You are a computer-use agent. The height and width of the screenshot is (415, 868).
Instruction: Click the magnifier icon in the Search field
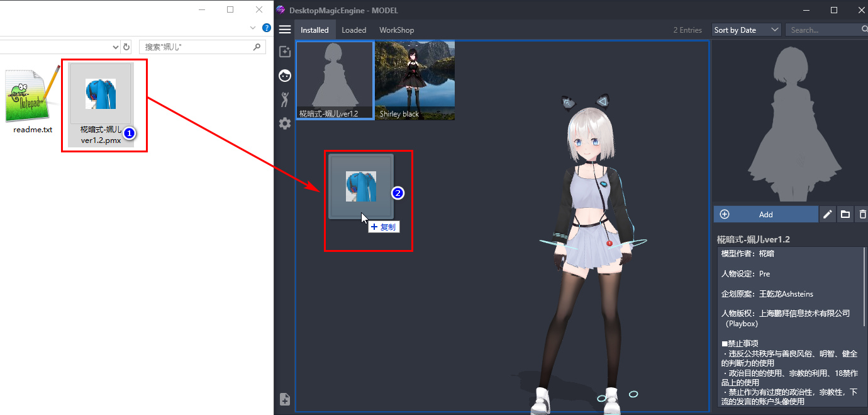[864, 30]
